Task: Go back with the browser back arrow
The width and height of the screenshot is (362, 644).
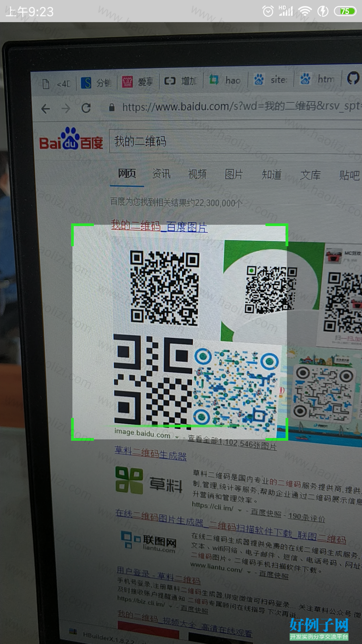Action: click(46, 109)
